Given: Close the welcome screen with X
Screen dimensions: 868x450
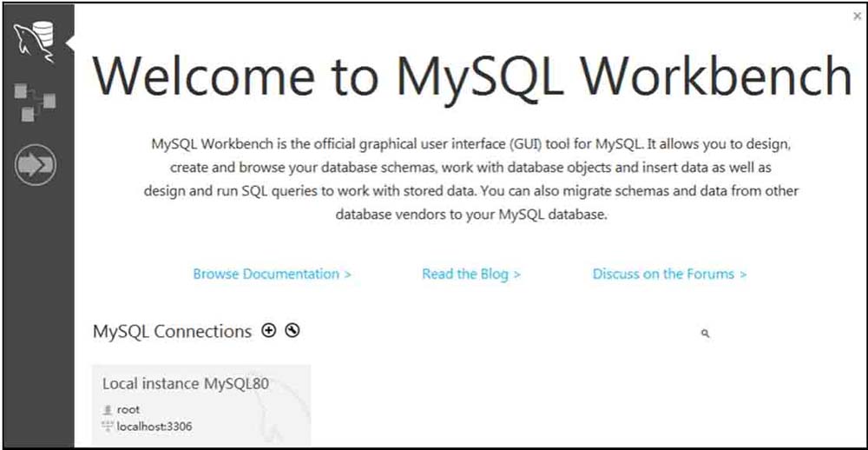Looking at the screenshot, I should (x=858, y=17).
